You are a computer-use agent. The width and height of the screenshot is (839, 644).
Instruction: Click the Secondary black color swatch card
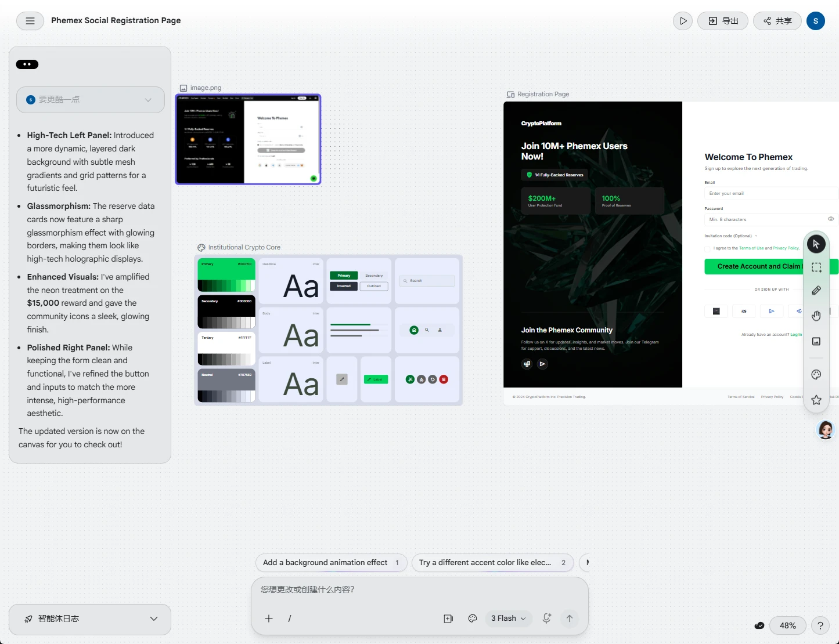[226, 312]
